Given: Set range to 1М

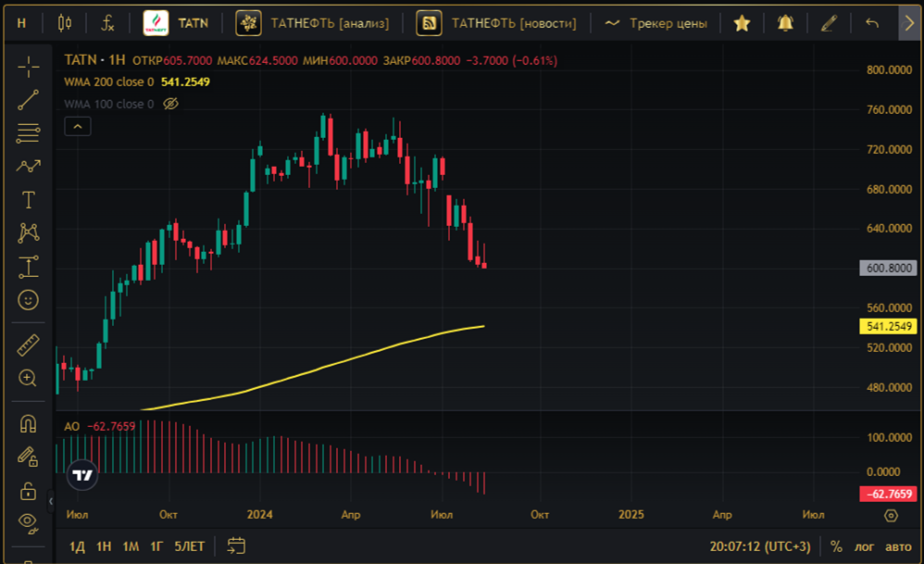Looking at the screenshot, I should point(131,546).
